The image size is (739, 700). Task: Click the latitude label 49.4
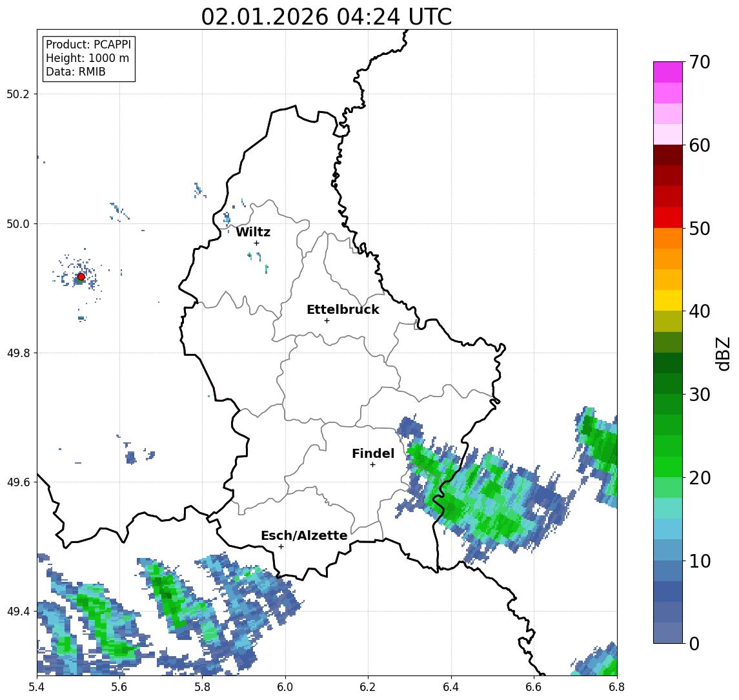point(18,612)
